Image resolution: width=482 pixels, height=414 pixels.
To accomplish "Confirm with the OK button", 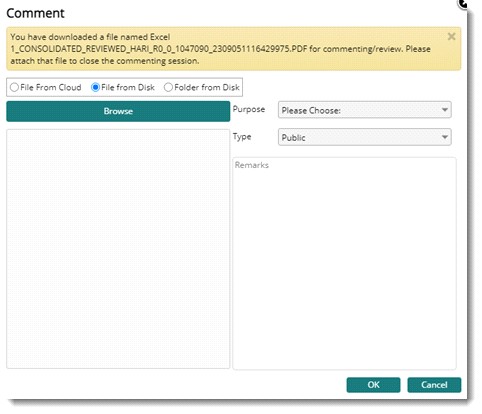I will pos(373,385).
